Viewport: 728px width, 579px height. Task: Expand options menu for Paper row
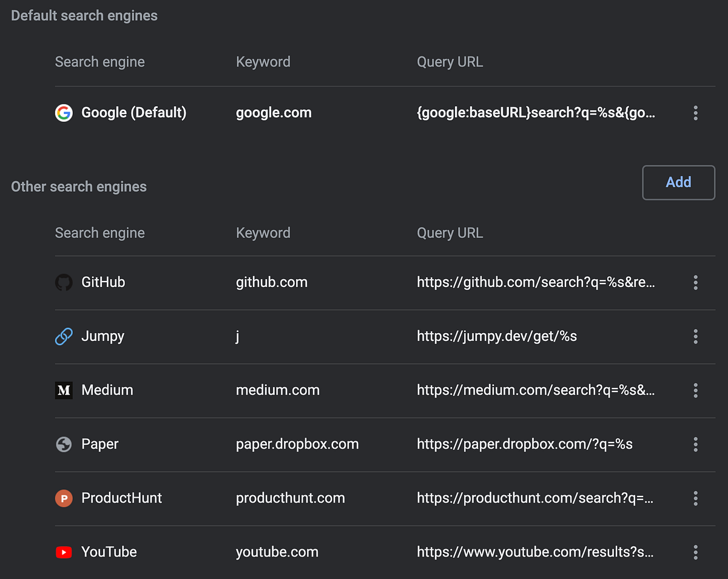(695, 444)
